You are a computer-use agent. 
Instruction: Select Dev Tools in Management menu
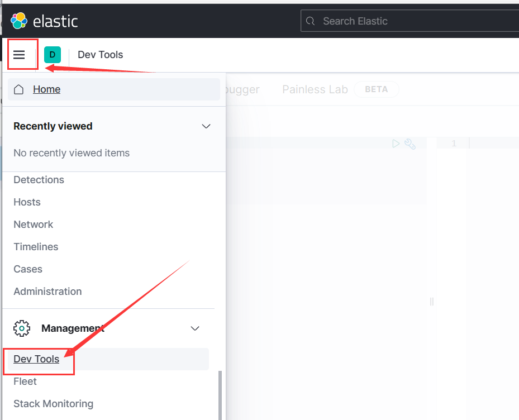36,359
